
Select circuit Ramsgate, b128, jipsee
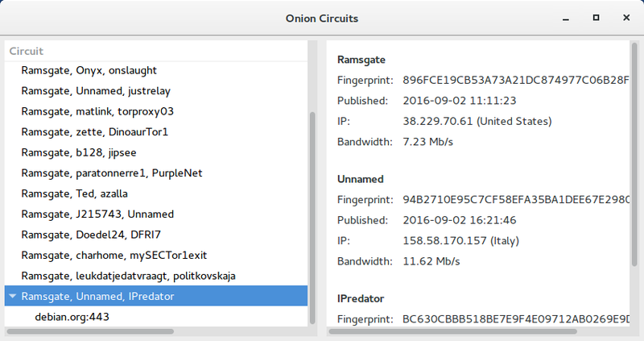click(80, 152)
